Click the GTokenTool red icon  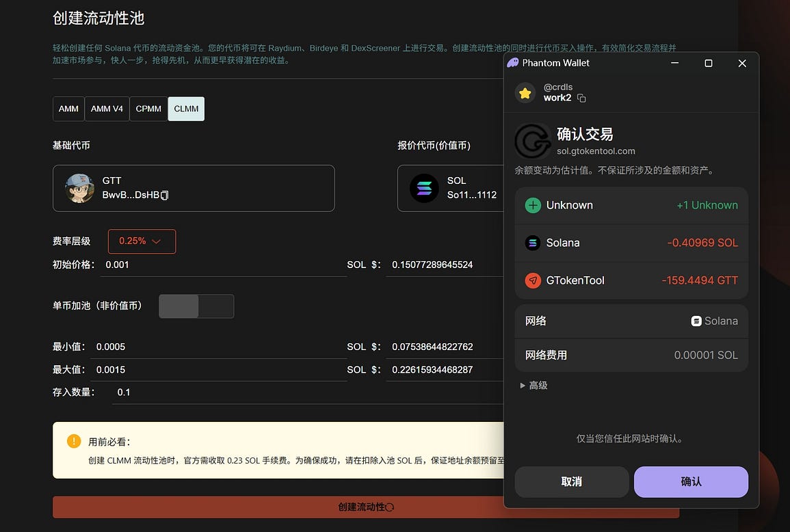533,280
